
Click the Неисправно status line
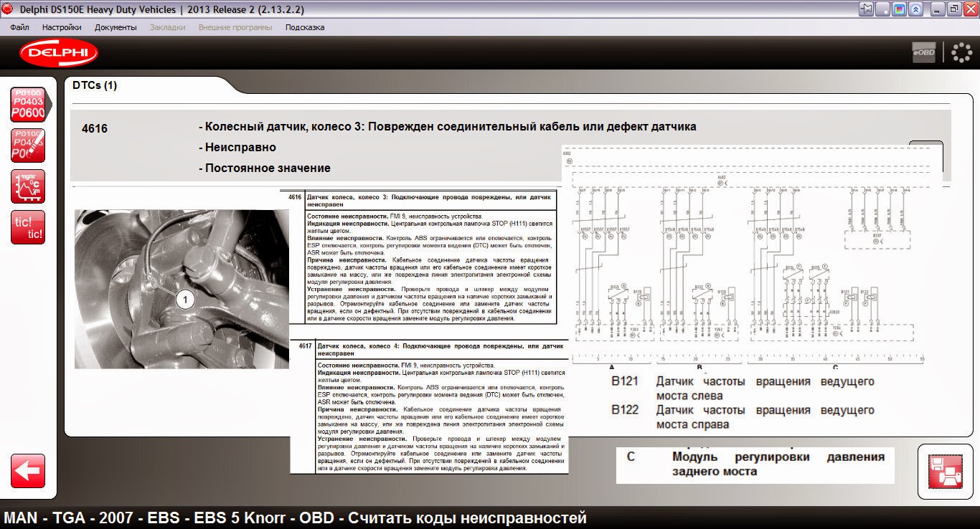[x=237, y=147]
